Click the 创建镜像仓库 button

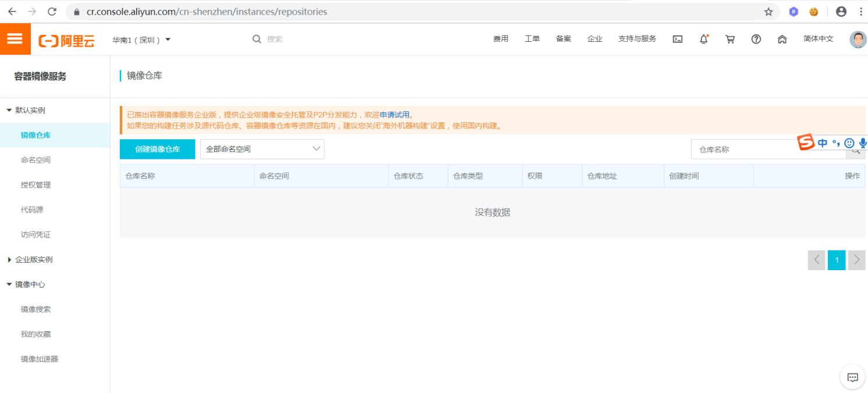pyautogui.click(x=157, y=149)
